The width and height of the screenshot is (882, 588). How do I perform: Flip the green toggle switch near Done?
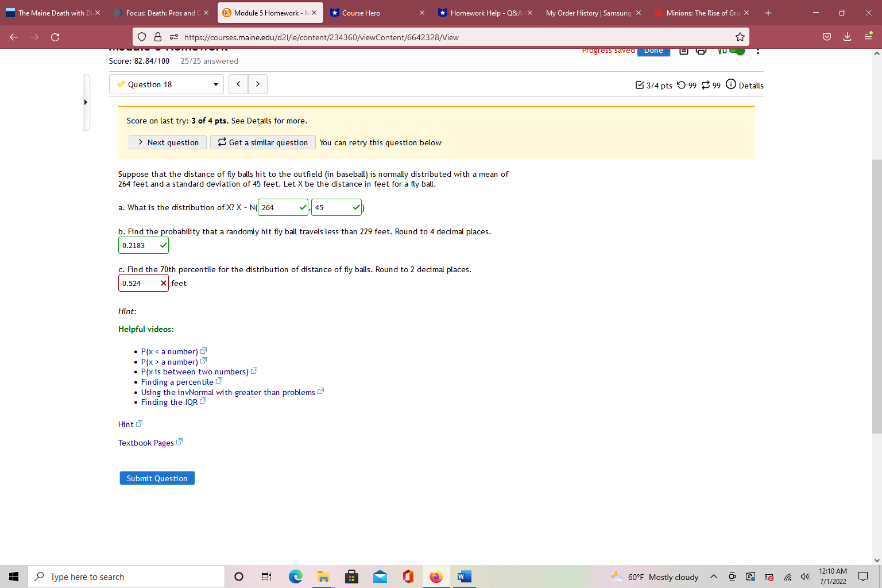737,51
